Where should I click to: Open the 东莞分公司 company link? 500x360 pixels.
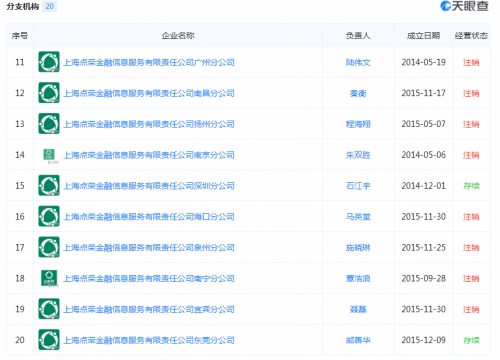pyautogui.click(x=149, y=340)
